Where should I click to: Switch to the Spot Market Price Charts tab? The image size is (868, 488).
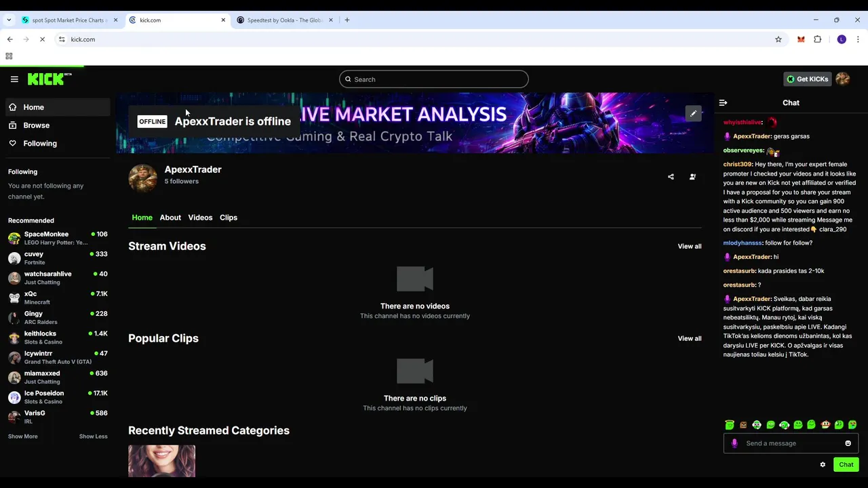(69, 20)
